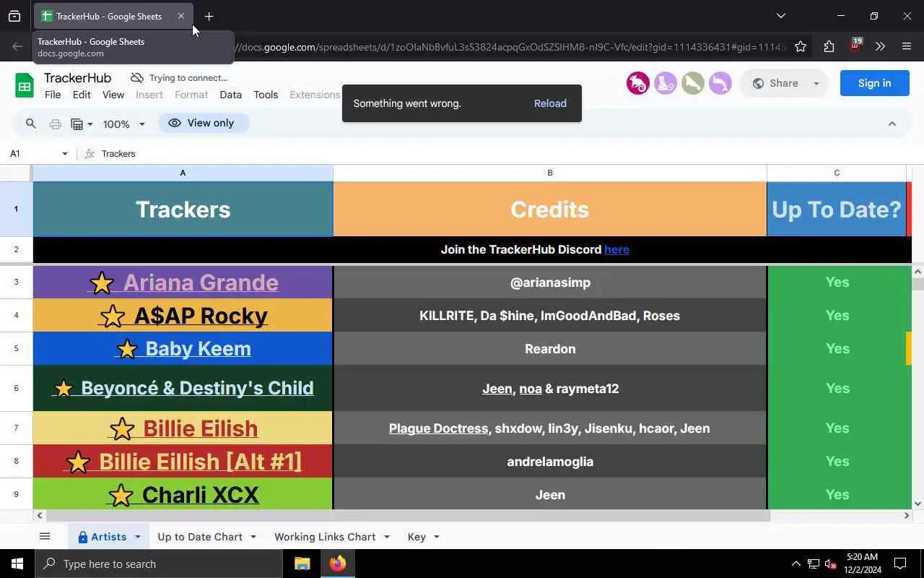
Task: Click the vertical scrollbar down arrow
Action: pos(918,504)
